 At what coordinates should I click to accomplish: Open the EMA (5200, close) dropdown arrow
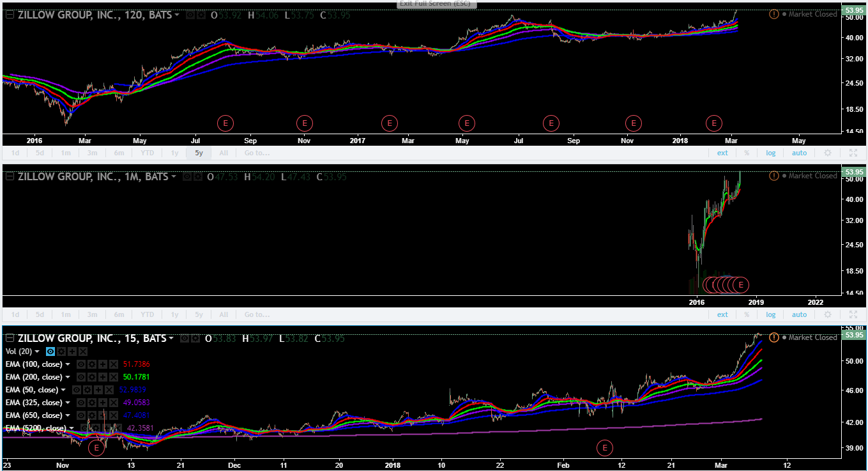(x=72, y=429)
